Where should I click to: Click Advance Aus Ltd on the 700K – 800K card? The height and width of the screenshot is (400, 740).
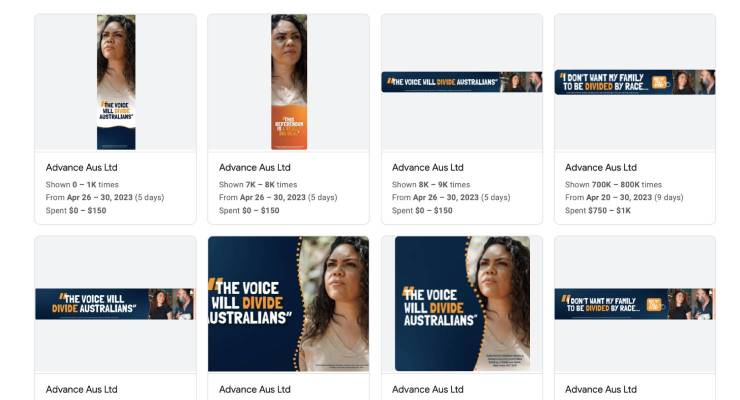point(601,167)
